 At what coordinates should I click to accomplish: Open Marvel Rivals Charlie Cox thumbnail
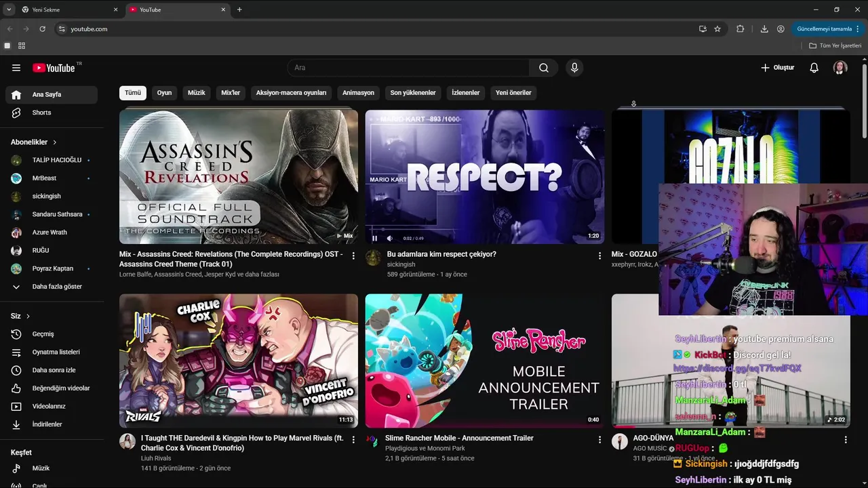239,361
